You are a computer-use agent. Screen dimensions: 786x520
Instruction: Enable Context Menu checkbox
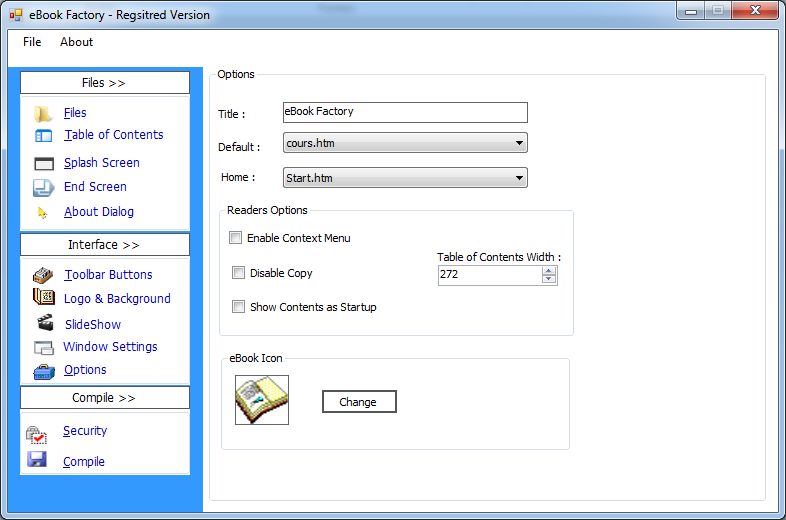coord(236,237)
